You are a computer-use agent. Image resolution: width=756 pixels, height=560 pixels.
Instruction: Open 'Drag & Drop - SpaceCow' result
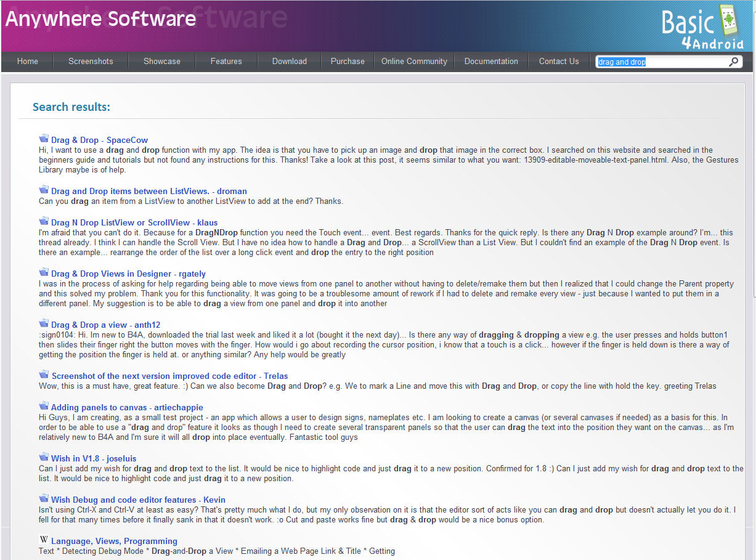[x=100, y=140]
